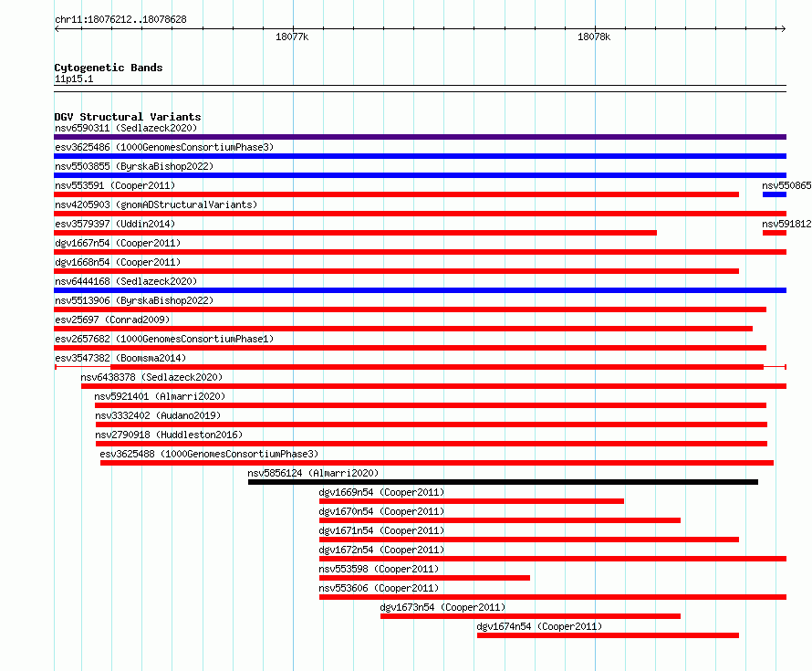The image size is (812, 671).
Task: Select the esv25697 (Conrad2009) label
Action: [x=112, y=320]
